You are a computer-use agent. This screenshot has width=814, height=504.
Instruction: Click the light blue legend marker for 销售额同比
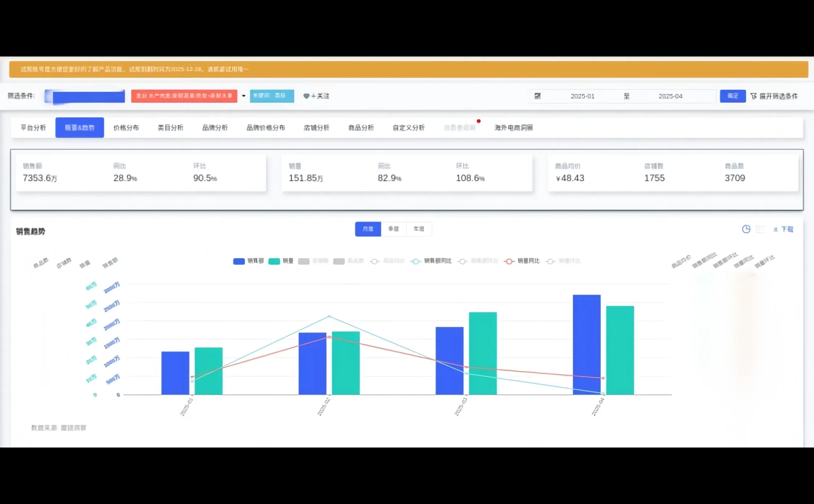coord(416,261)
